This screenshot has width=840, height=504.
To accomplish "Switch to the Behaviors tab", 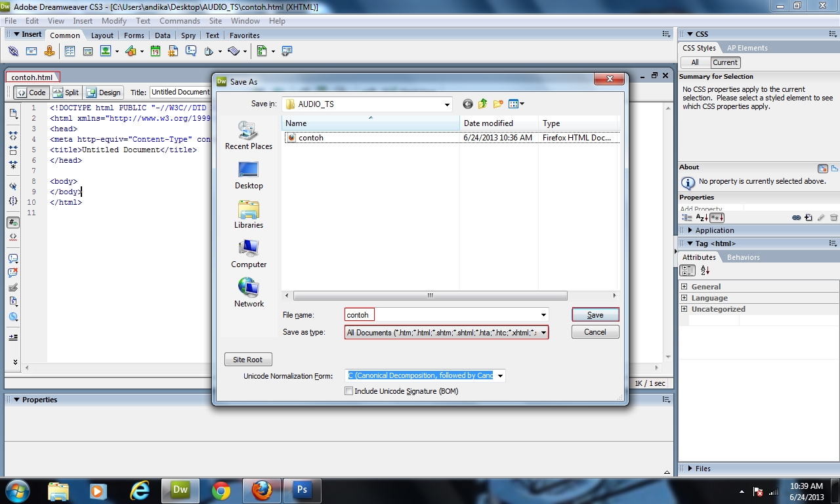I will pyautogui.click(x=744, y=257).
